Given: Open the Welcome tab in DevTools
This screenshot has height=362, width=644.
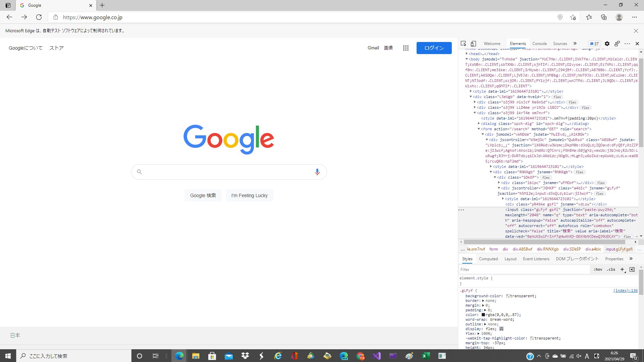Looking at the screenshot, I should click(x=492, y=44).
